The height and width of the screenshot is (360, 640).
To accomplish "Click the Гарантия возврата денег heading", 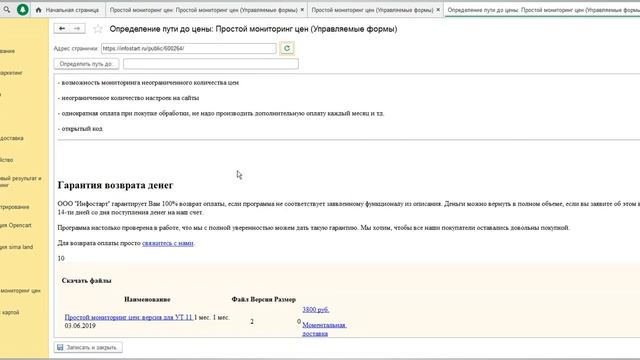I will click(x=116, y=185).
